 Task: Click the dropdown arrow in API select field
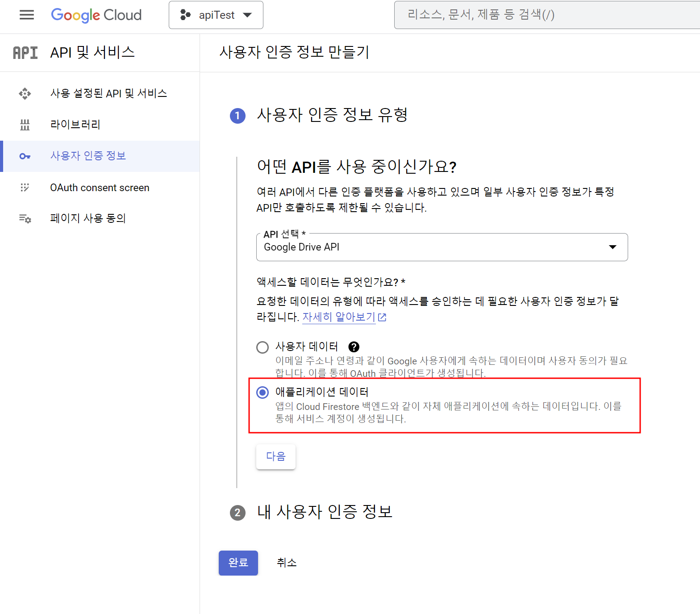point(613,247)
